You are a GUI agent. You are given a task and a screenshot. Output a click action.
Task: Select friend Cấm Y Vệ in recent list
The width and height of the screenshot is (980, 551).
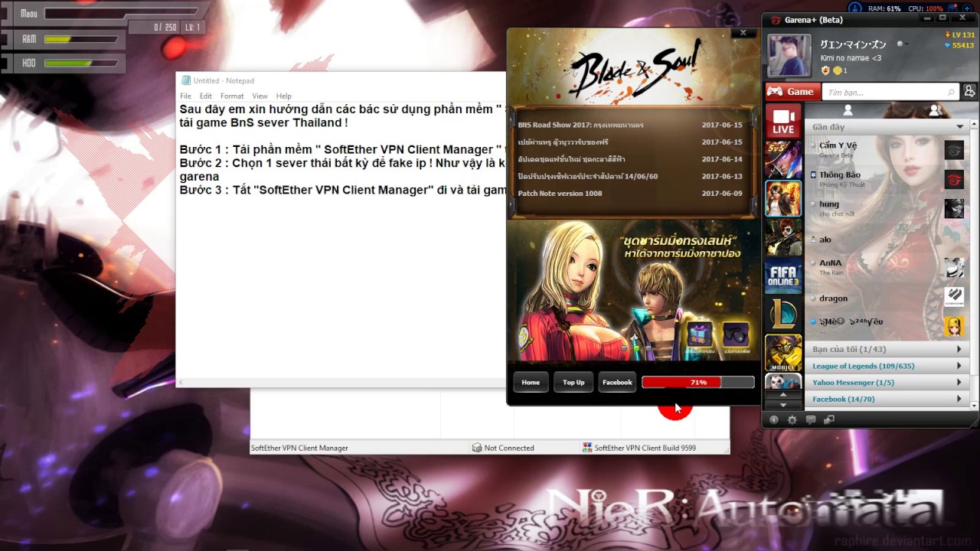(x=886, y=150)
